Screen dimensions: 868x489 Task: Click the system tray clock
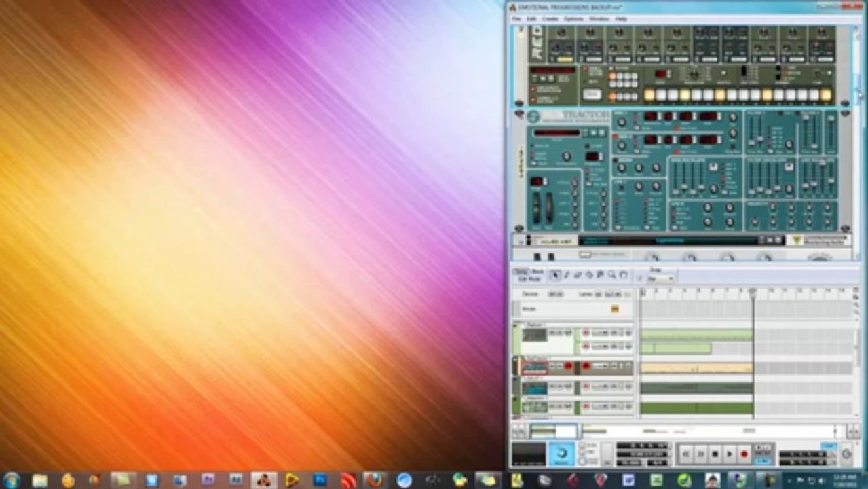click(x=844, y=480)
